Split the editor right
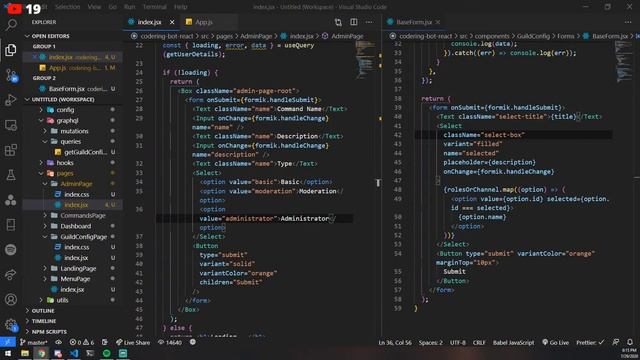This screenshot has width=640, height=360. tap(353, 22)
